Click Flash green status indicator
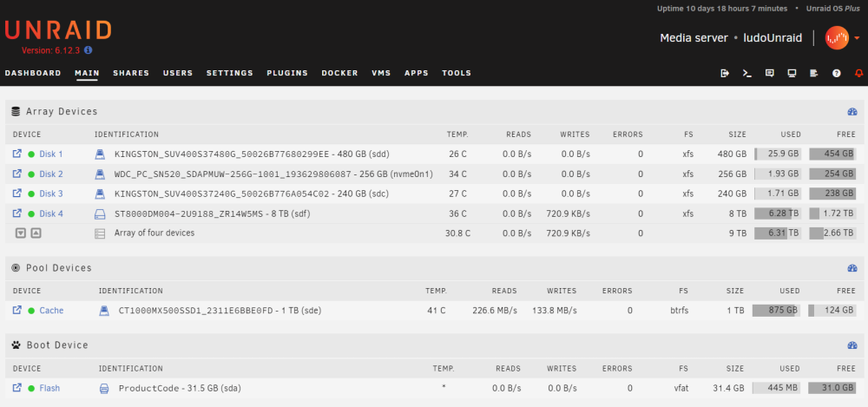 (x=31, y=388)
